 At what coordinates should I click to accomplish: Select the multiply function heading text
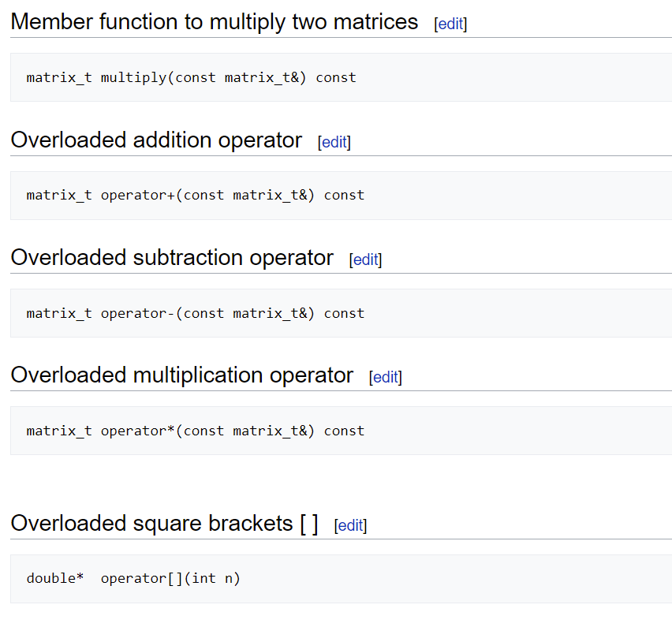click(213, 22)
